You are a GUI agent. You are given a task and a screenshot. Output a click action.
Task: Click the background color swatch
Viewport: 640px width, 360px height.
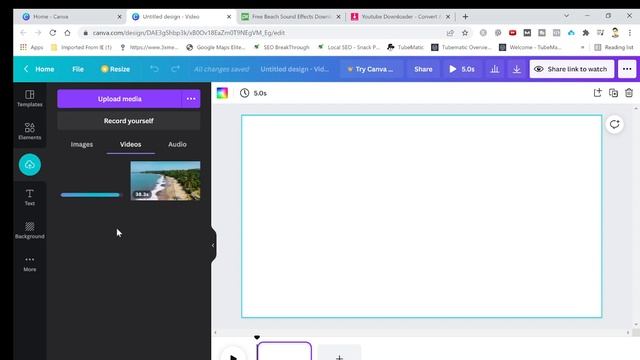(x=222, y=93)
